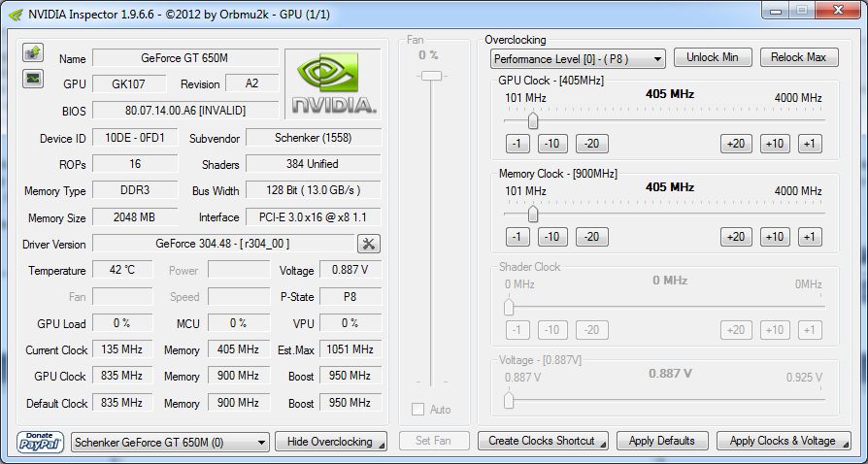
Task: Click the NVIDIA Inspector title bar icon
Action: click(17, 14)
